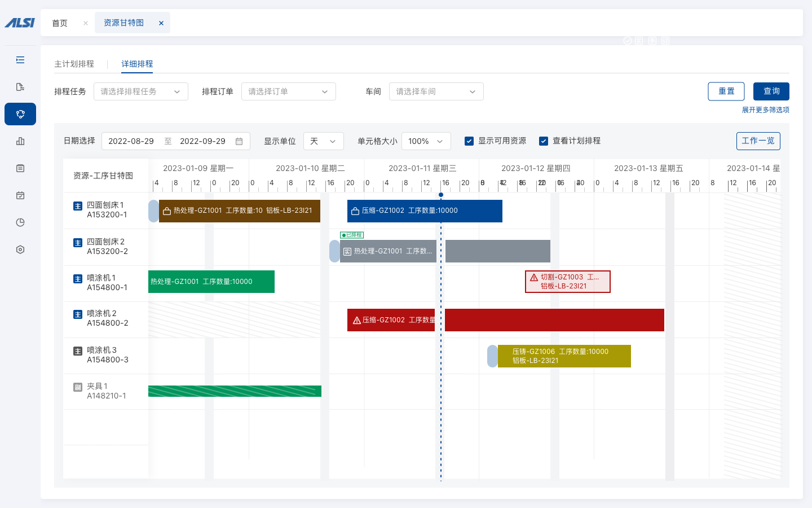Open the calendar check sidebar icon

[x=20, y=195]
